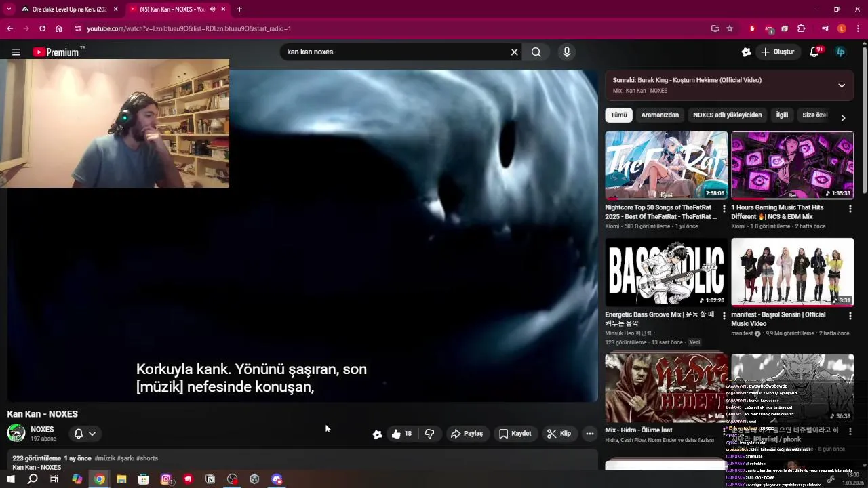Select the İlgili filter chip

click(x=782, y=115)
